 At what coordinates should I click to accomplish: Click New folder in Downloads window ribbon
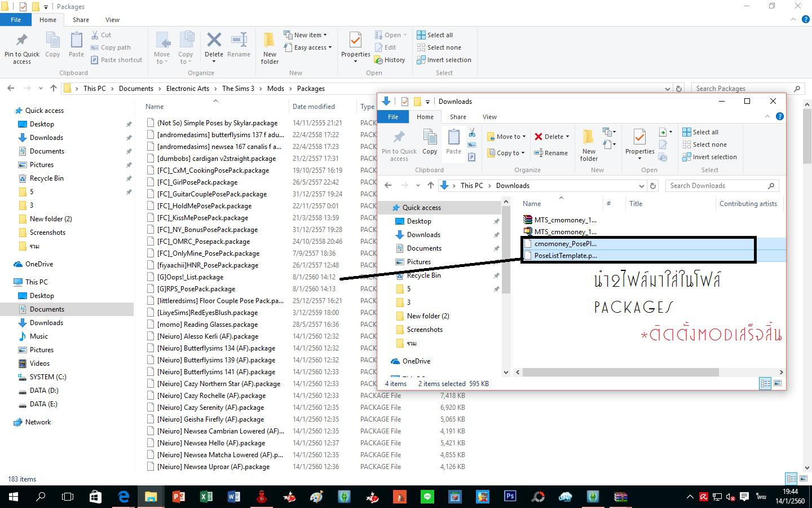pyautogui.click(x=589, y=144)
